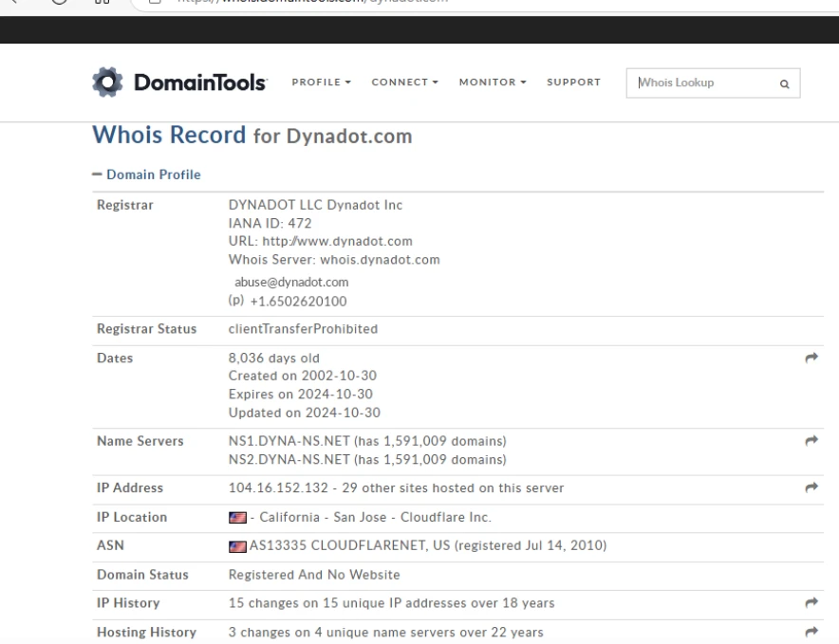Select the NS1.DYNA-NS.NET name server entry
This screenshot has height=644, width=839.
click(289, 441)
